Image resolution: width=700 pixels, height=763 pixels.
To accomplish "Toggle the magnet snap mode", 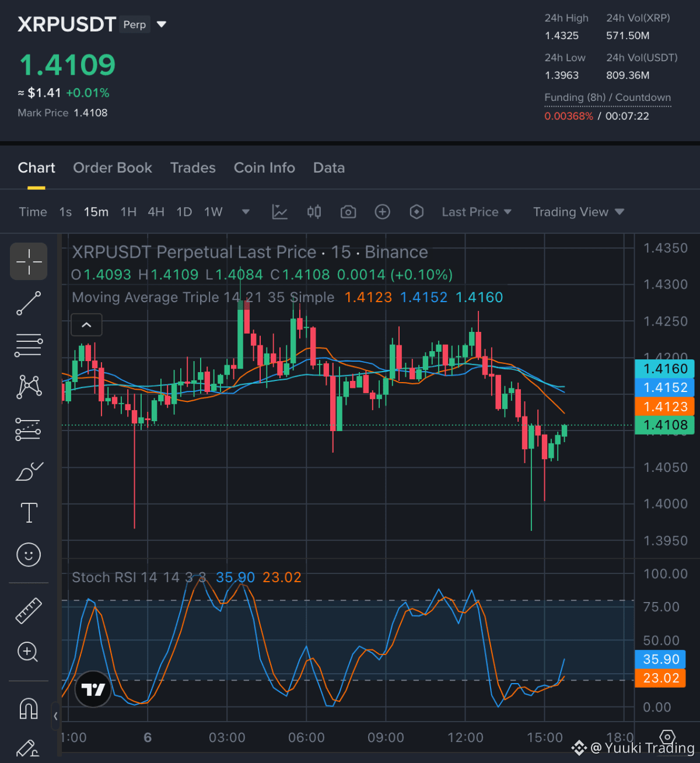I will (29, 709).
